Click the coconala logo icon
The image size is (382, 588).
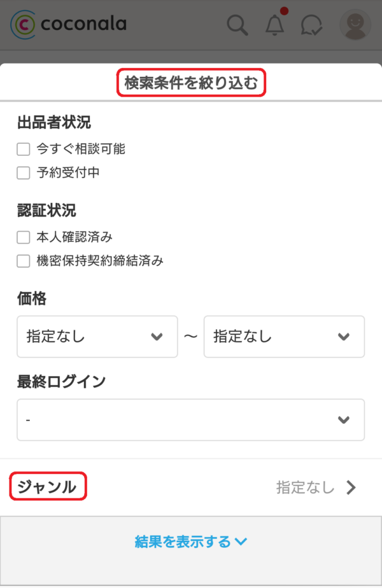24,25
